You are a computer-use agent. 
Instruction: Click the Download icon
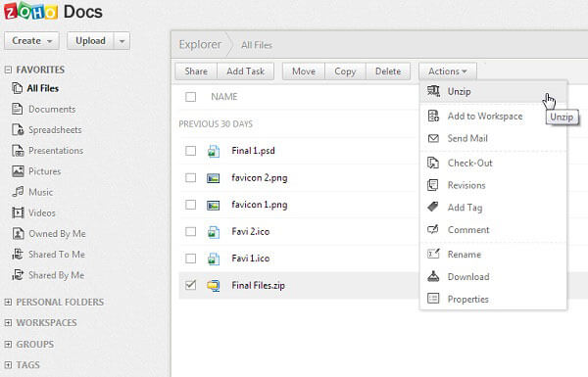433,276
